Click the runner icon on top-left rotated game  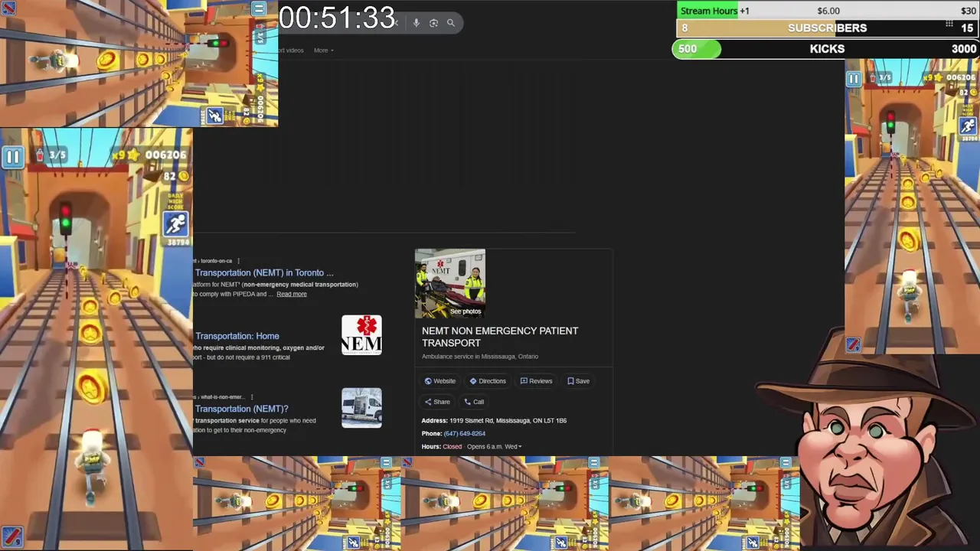pos(214,116)
